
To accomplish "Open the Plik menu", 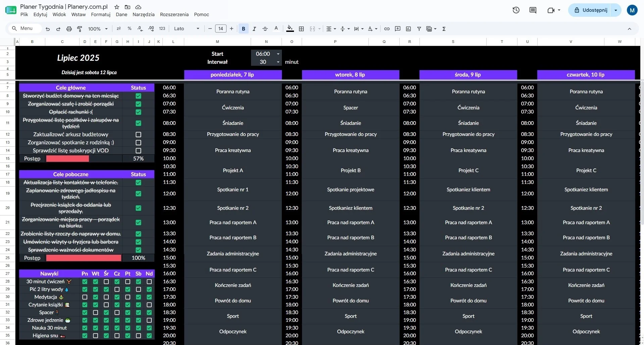I will (x=24, y=14).
